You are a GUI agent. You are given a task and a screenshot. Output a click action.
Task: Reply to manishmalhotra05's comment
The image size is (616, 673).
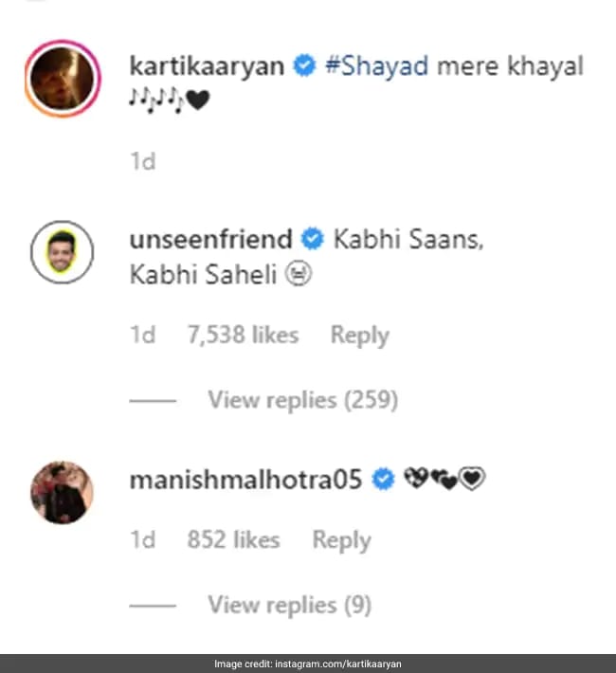tap(341, 540)
